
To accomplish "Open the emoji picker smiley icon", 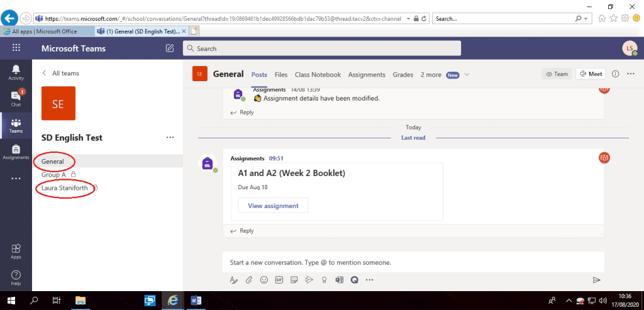I will point(264,280).
